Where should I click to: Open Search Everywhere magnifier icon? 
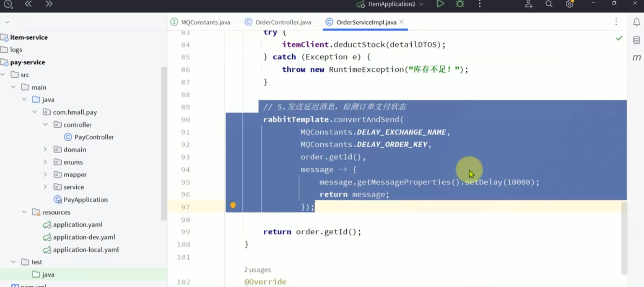coord(549,4)
